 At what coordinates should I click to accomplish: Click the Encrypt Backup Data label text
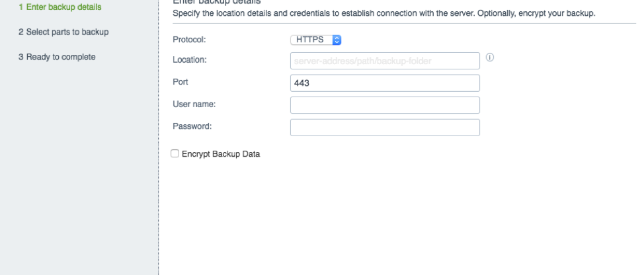pyautogui.click(x=221, y=154)
